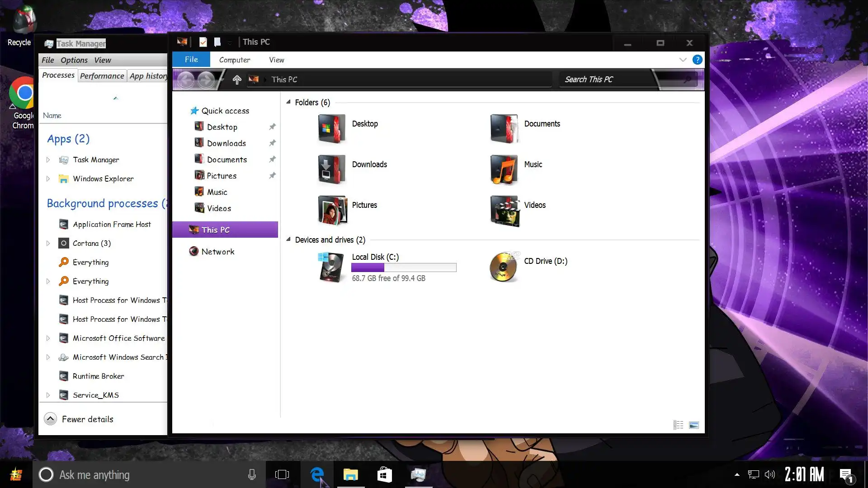Switch to details view layout button
868x488 pixels.
coord(678,425)
